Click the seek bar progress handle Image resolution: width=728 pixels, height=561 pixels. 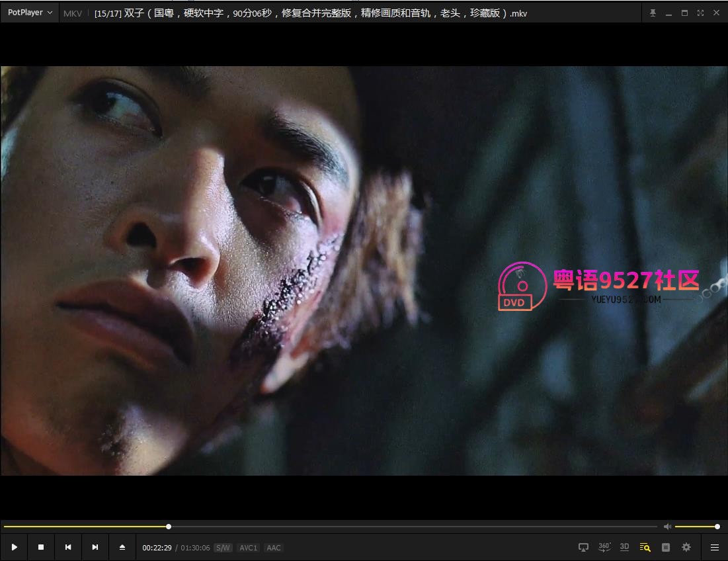pos(169,527)
